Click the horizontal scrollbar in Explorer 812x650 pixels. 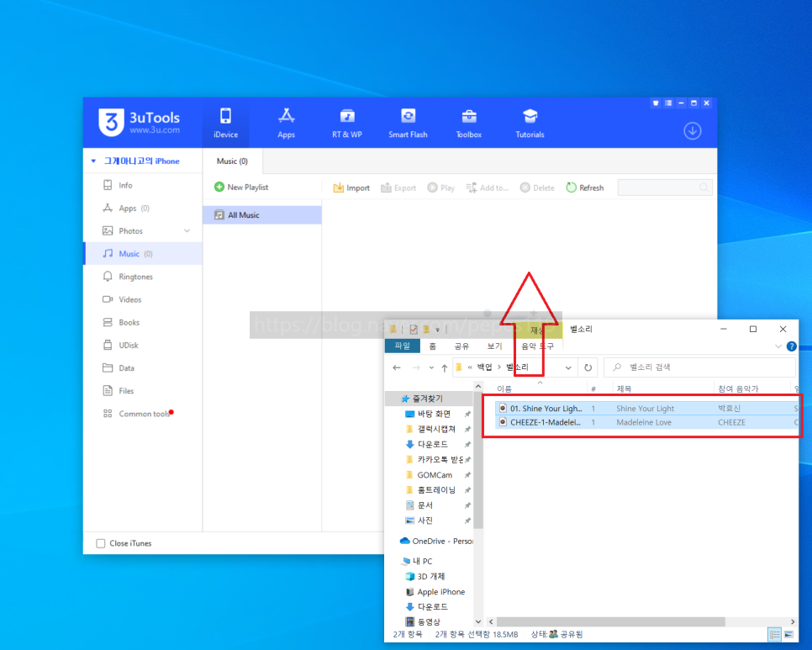point(610,621)
